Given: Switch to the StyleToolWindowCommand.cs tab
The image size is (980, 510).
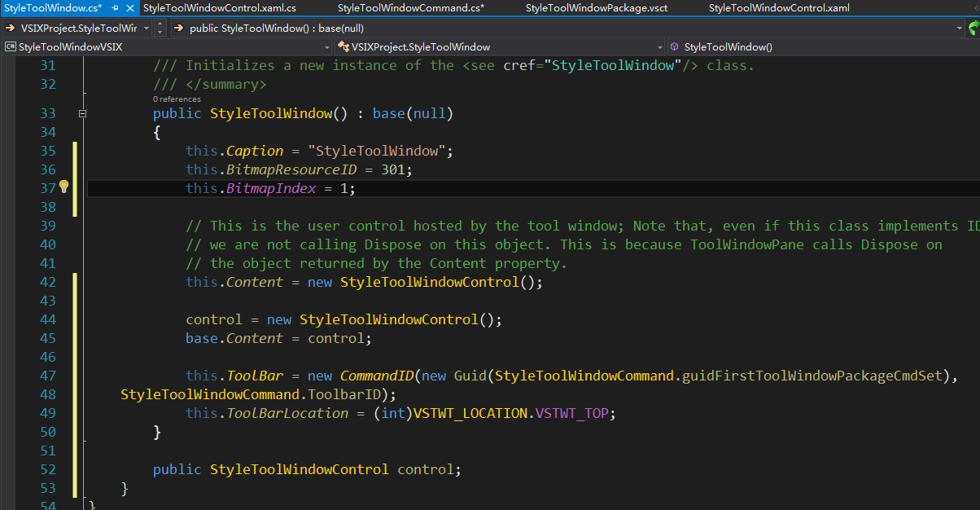Looking at the screenshot, I should [410, 8].
